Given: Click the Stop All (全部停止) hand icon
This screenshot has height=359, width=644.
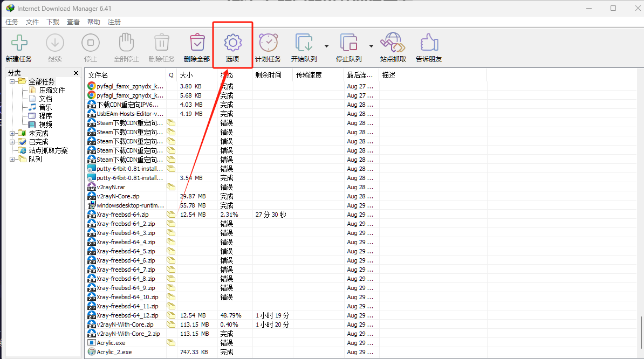Looking at the screenshot, I should point(126,42).
